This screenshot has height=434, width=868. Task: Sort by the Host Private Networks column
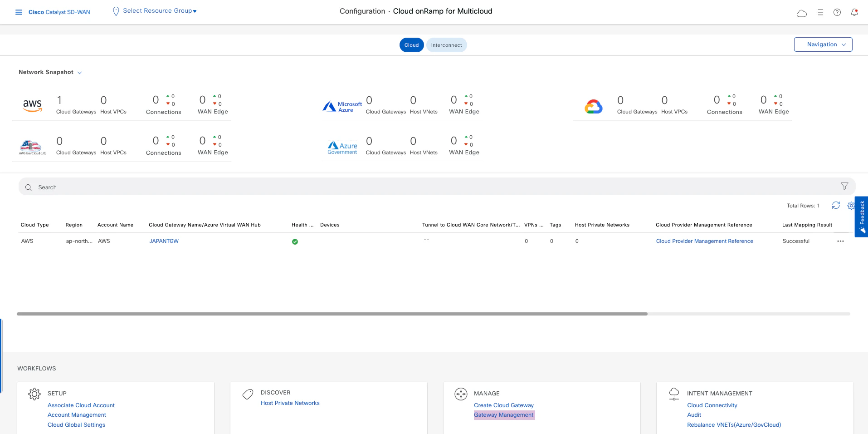point(602,225)
